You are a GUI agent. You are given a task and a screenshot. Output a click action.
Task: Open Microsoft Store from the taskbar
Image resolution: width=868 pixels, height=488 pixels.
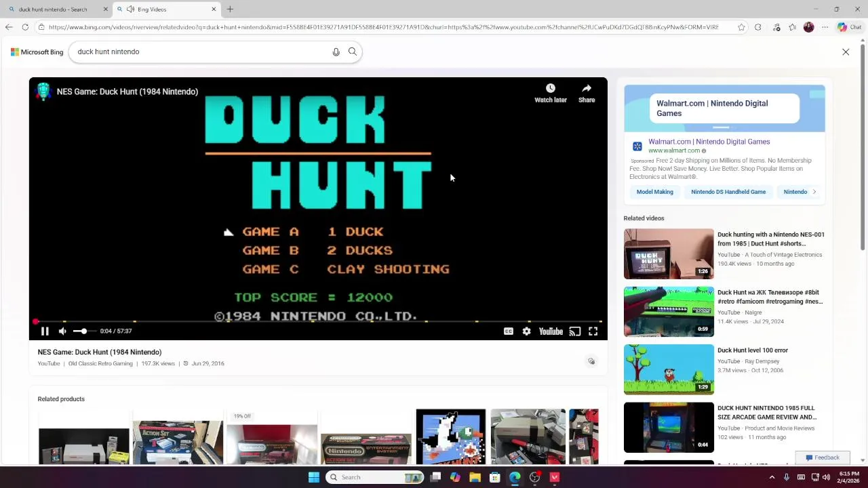[495, 477]
